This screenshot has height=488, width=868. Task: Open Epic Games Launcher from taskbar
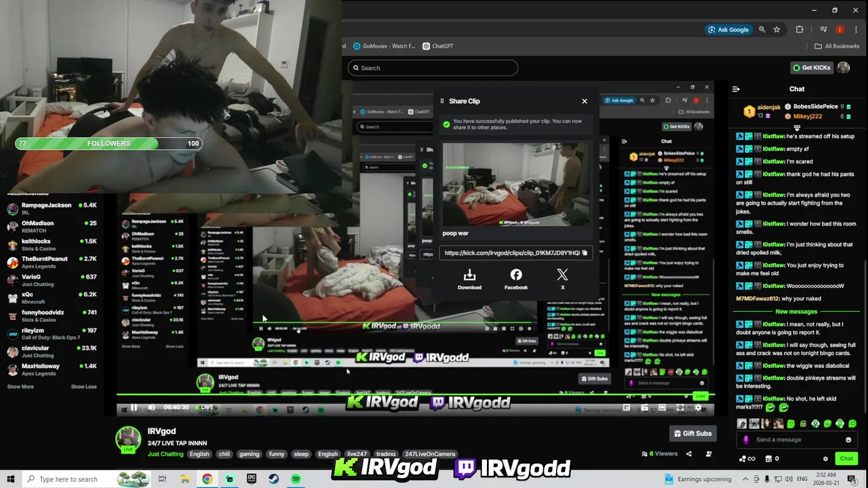pyautogui.click(x=252, y=479)
